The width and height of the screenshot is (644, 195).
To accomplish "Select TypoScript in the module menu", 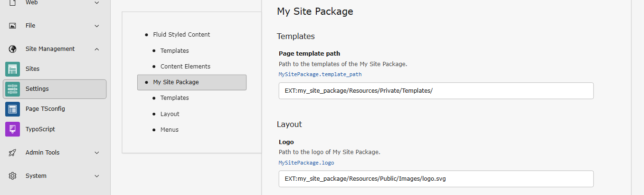I will tap(55, 129).
